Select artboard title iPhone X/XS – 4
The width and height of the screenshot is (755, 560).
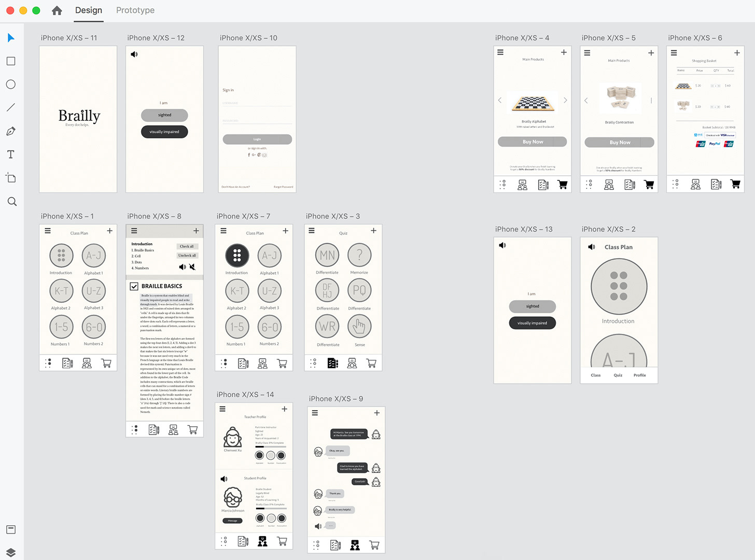point(522,38)
